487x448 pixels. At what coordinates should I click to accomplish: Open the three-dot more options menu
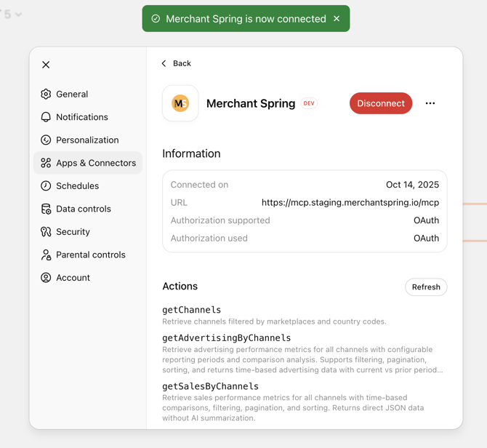[430, 103]
